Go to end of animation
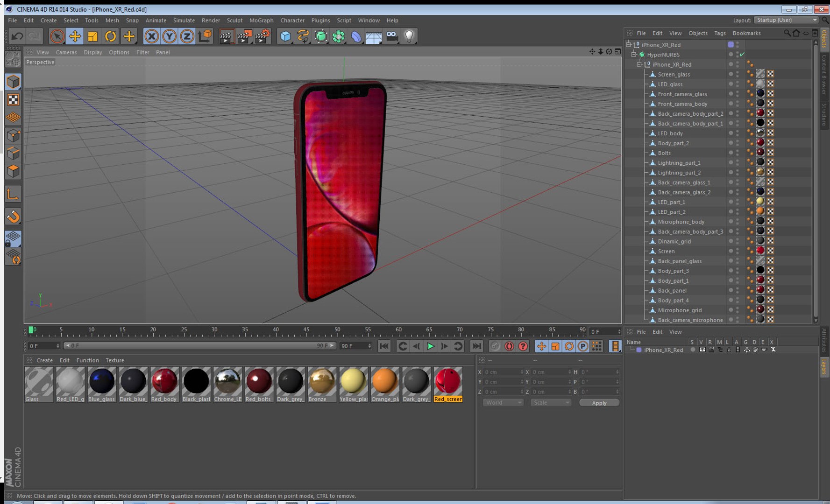 (476, 346)
